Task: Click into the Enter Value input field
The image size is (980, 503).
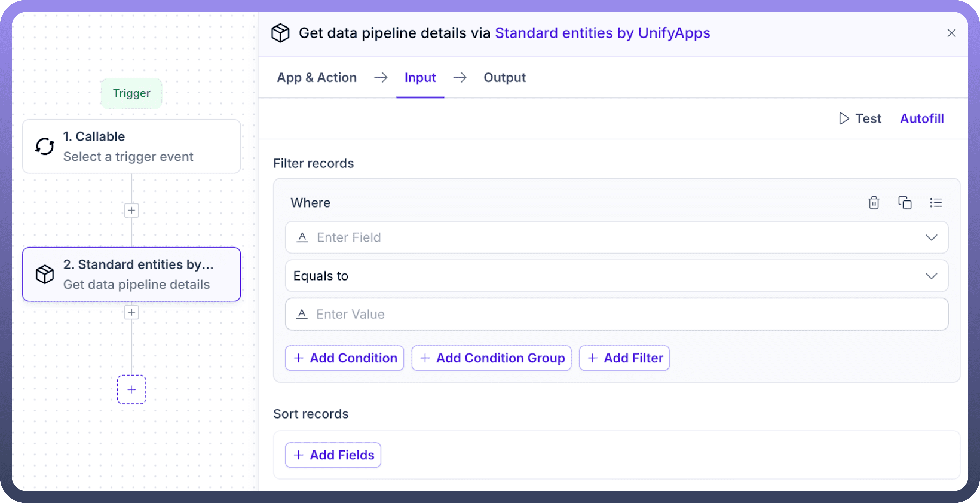Action: coord(616,314)
